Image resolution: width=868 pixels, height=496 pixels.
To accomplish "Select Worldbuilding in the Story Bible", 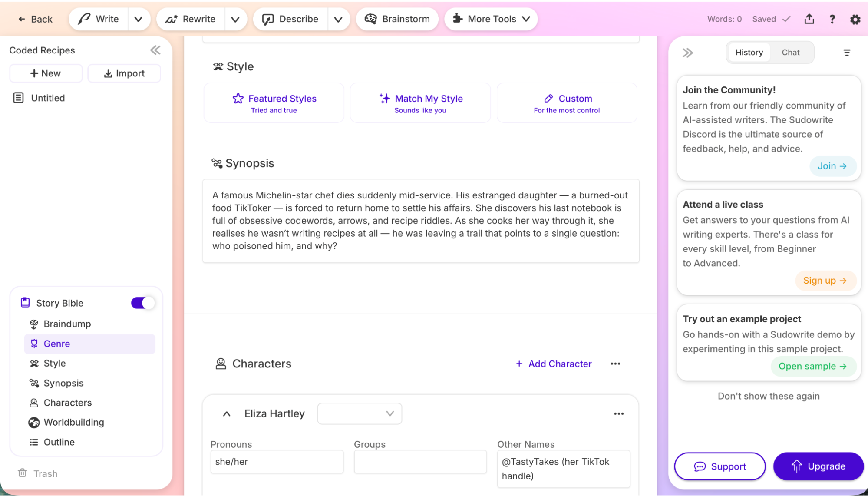I will coord(73,422).
